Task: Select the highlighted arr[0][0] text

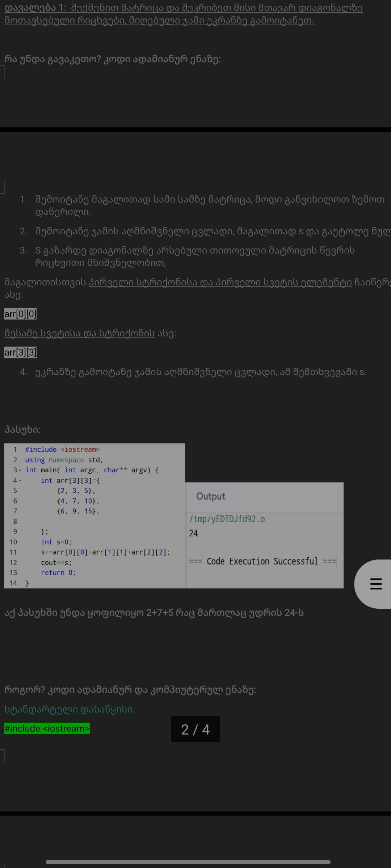Action: 20,314
